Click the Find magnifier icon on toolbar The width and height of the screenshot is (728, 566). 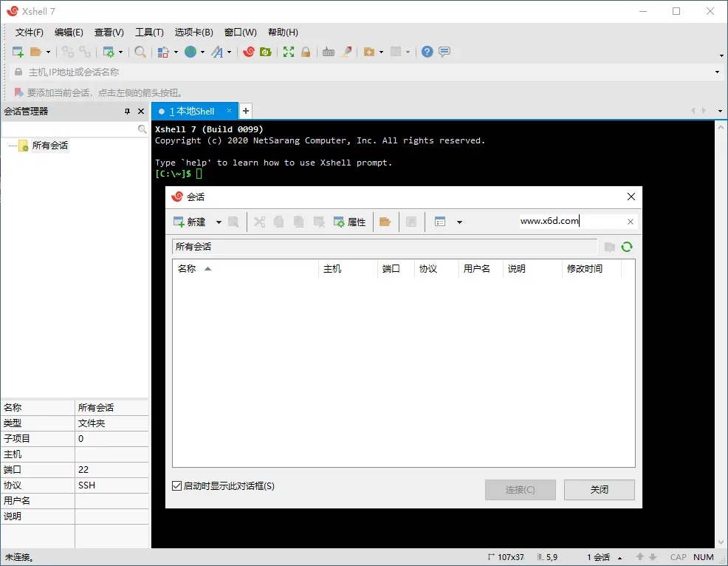[139, 52]
